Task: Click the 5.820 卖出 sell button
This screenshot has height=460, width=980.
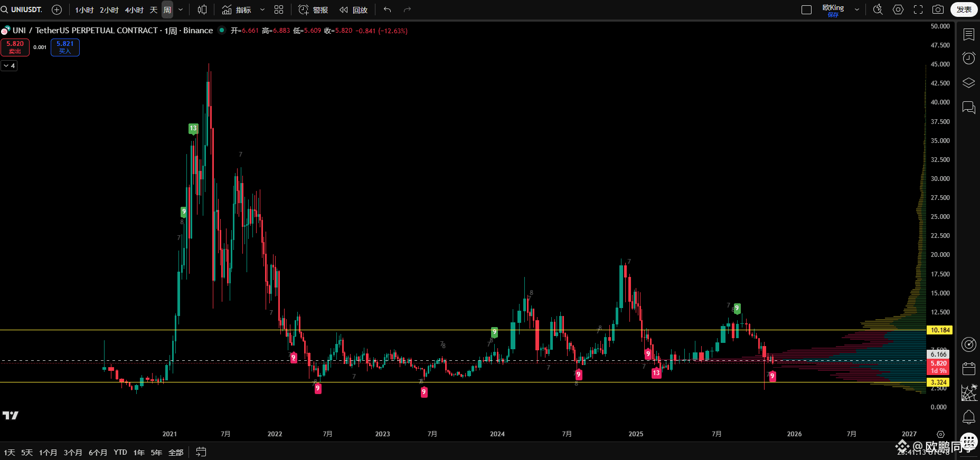Action: point(15,47)
